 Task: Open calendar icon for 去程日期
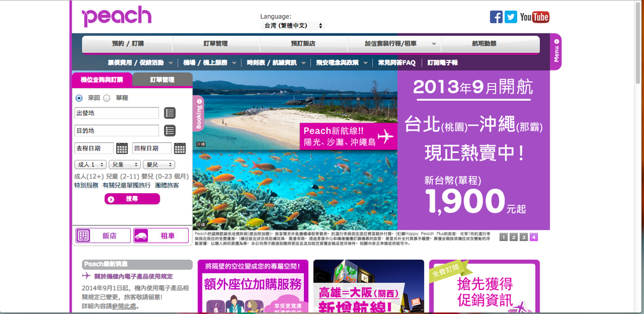click(x=121, y=149)
